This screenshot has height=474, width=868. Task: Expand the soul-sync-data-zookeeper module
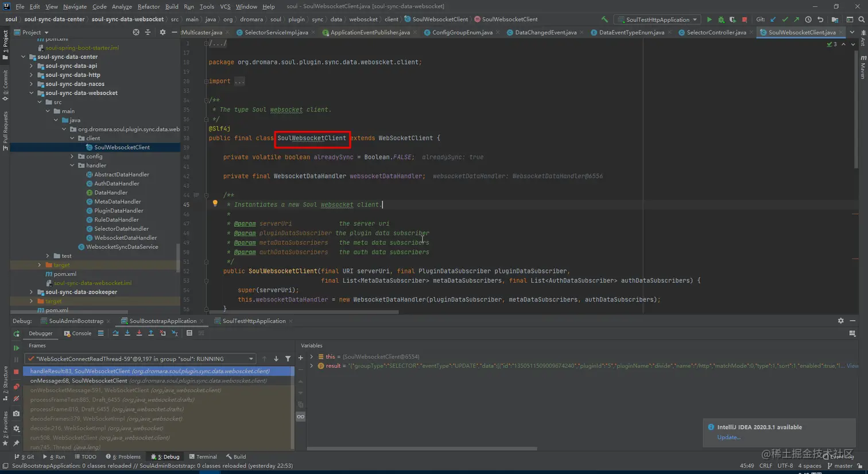(32, 292)
